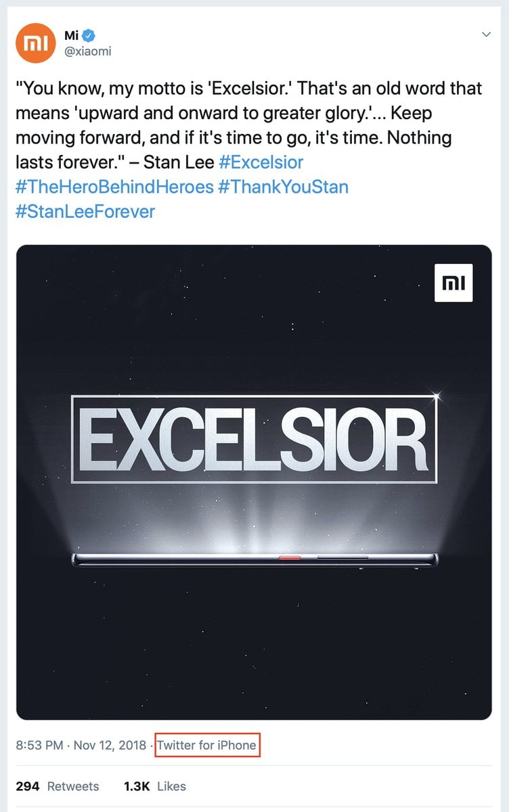Image resolution: width=509 pixels, height=812 pixels.
Task: Click the Nov 12, 2018 date
Action: pyautogui.click(x=110, y=746)
